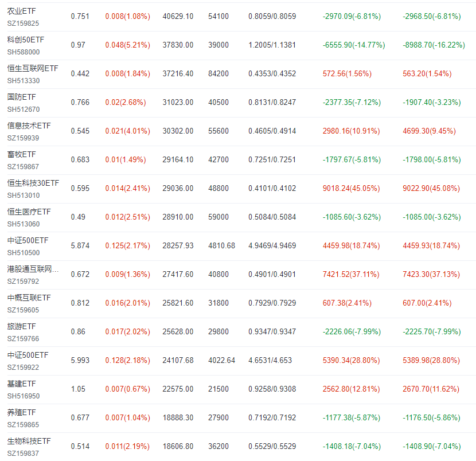Select stock code SH588000
Image resolution: width=476 pixels, height=461 pixels.
coord(24,52)
